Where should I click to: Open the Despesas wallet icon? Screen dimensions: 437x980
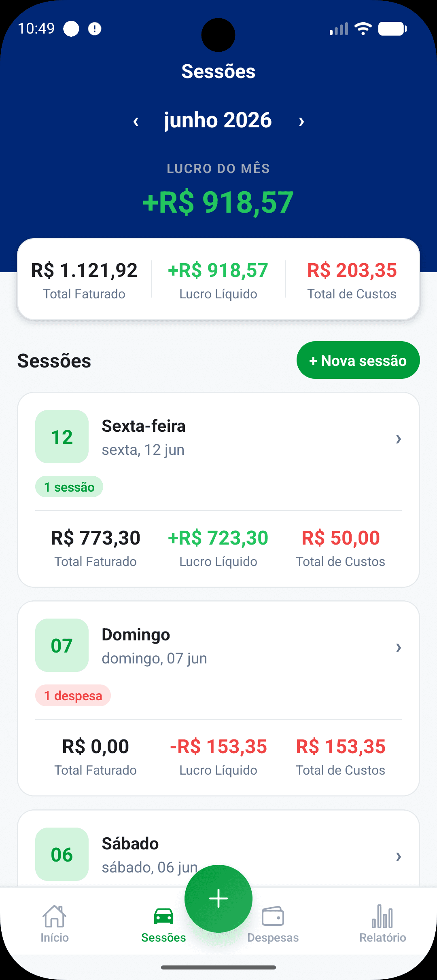[273, 916]
